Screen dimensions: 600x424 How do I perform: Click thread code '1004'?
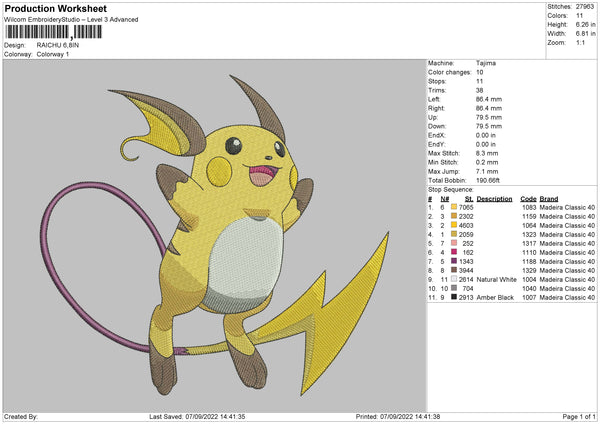529,279
